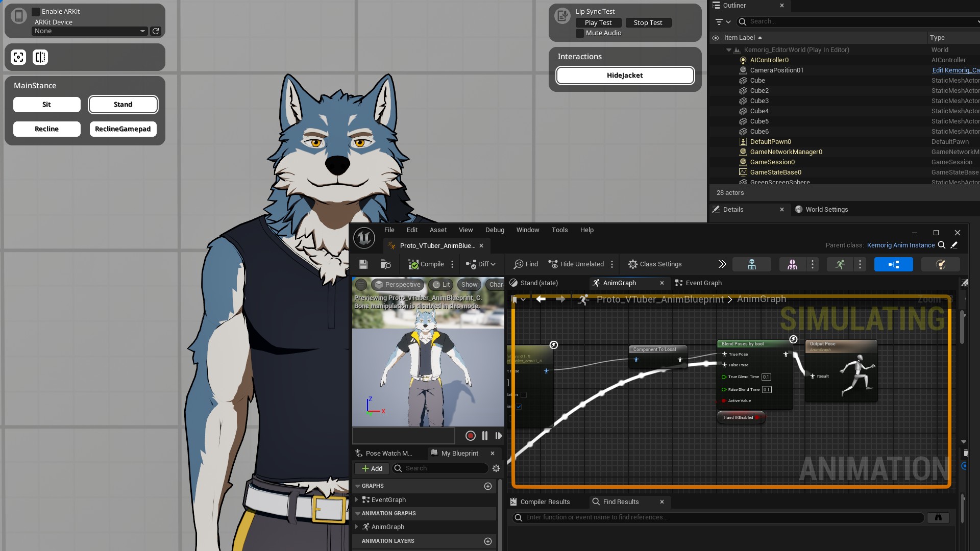Screen dimensions: 980x551
Task: Open the Asset menu
Action: tap(437, 230)
